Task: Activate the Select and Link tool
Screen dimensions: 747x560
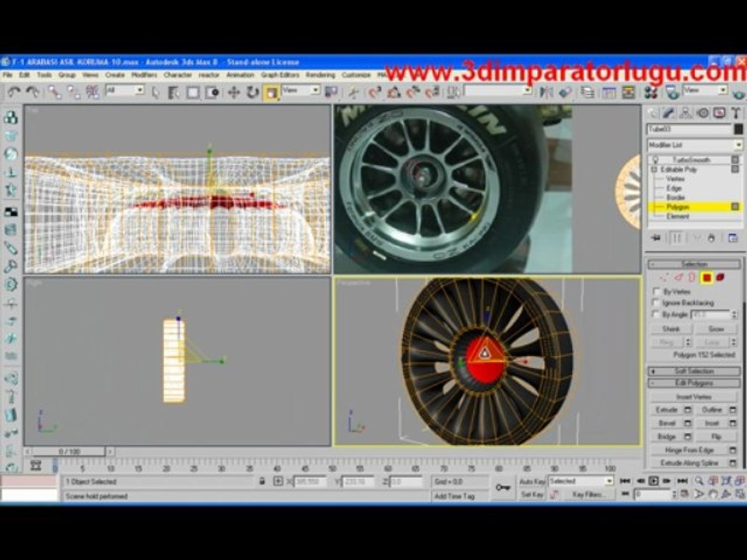Action: tap(54, 92)
